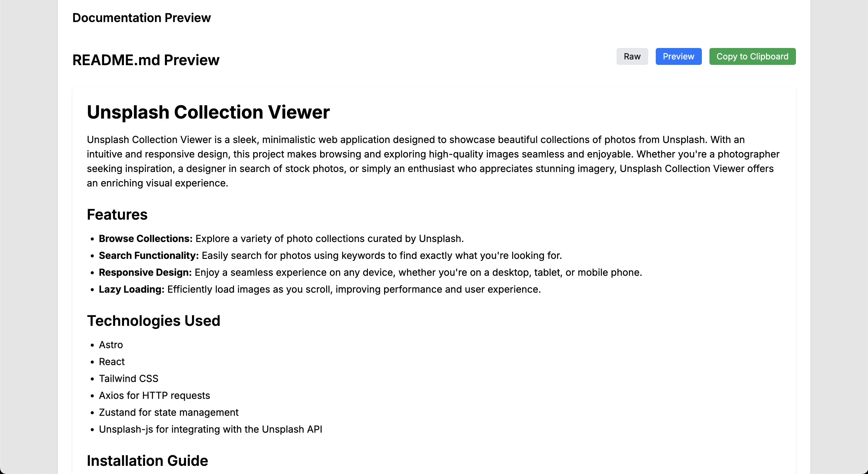The width and height of the screenshot is (868, 474).
Task: Click the intro description paragraph
Action: pyautogui.click(x=433, y=161)
